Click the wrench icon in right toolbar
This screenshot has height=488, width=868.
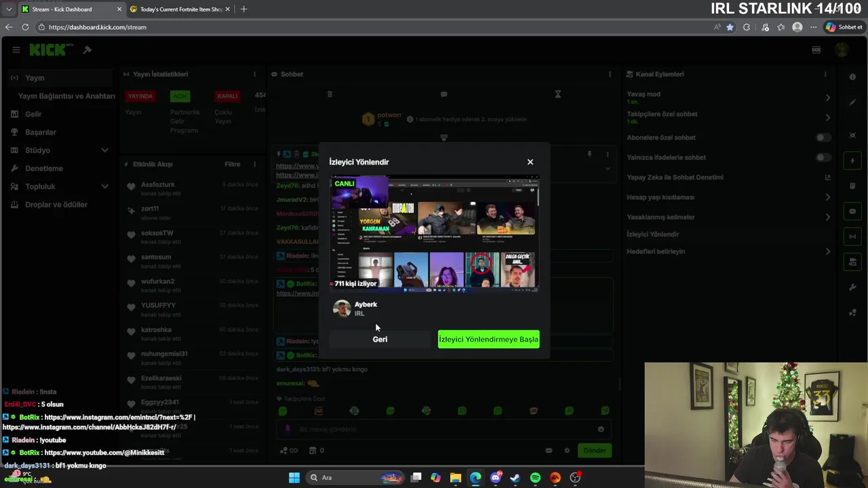pyautogui.click(x=852, y=287)
